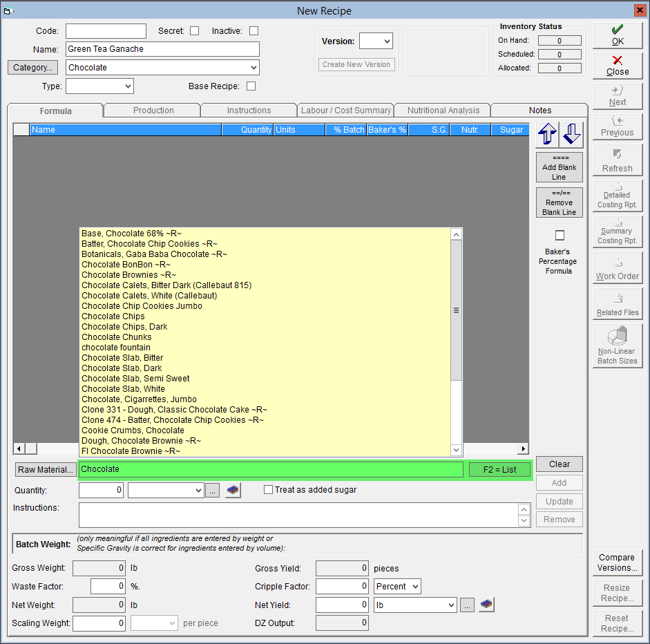650x644 pixels.
Task: Move the ingredient up with the up arrow
Action: 547,134
